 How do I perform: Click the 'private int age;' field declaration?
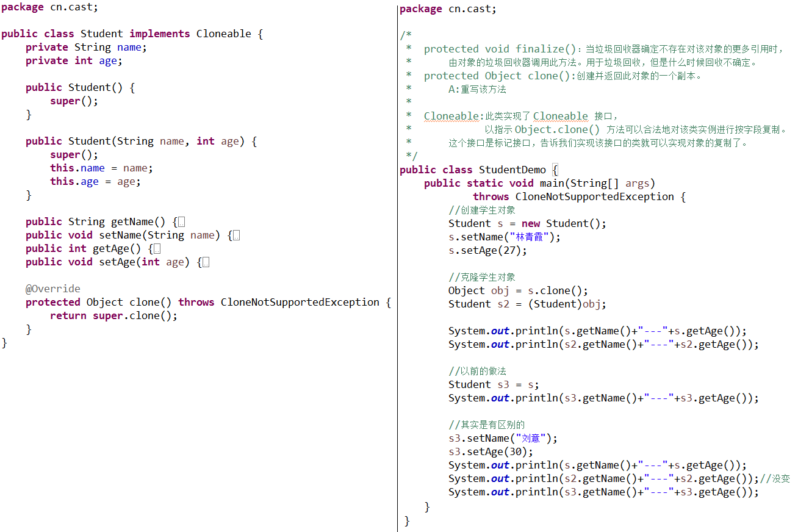click(74, 60)
